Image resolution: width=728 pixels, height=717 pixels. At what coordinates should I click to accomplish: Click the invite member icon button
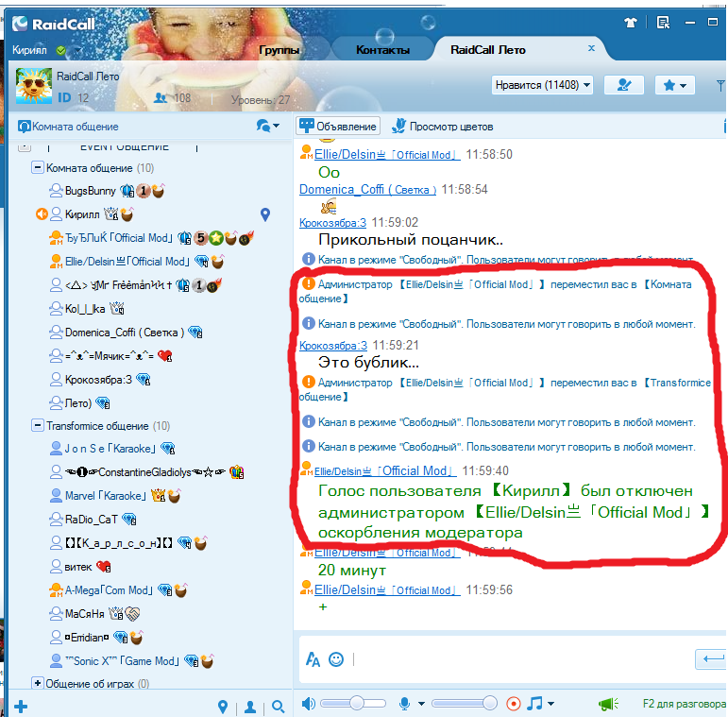pos(623,85)
